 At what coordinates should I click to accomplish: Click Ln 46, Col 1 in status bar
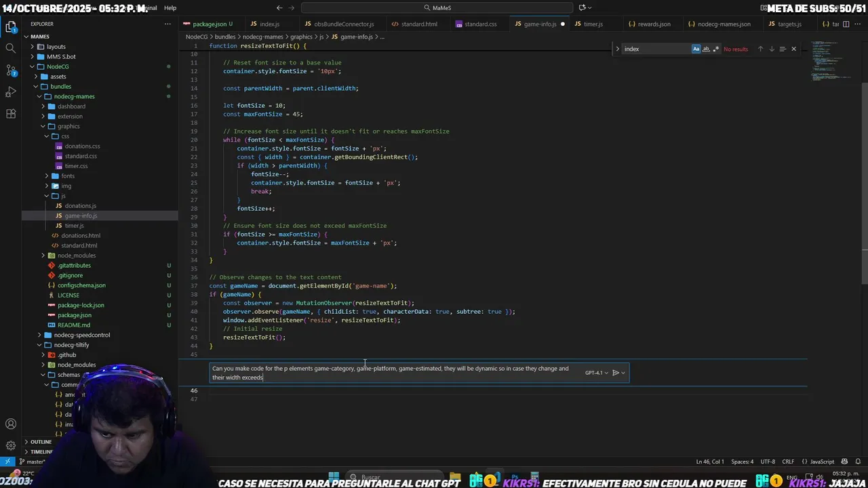pos(710,462)
